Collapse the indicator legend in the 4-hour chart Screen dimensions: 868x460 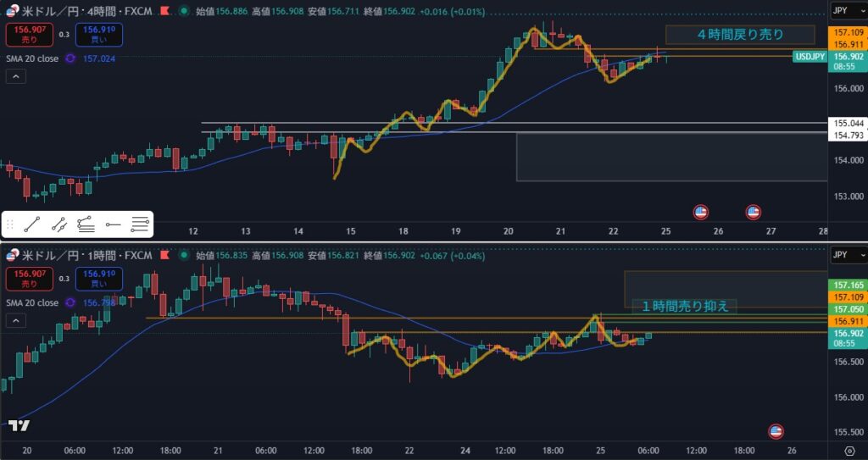pos(15,77)
